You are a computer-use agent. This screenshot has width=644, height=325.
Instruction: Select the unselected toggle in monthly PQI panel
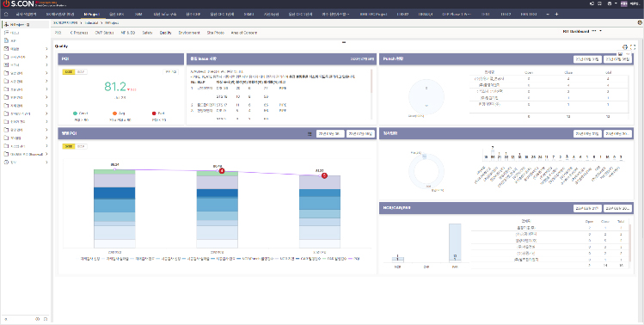[81, 146]
